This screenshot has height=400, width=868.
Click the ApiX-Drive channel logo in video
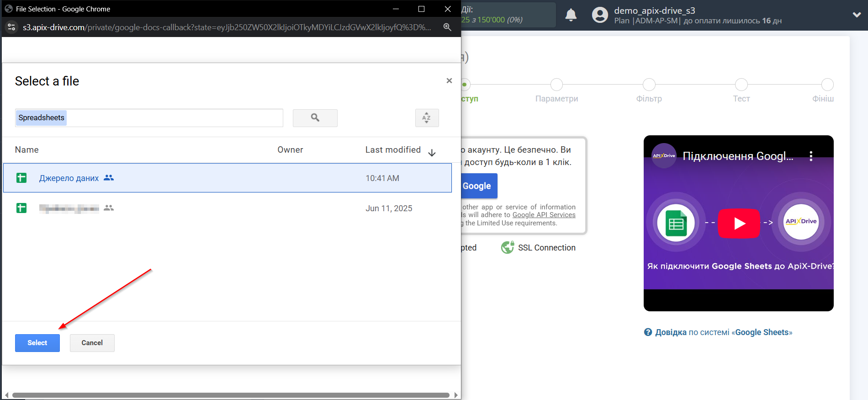pyautogui.click(x=664, y=156)
